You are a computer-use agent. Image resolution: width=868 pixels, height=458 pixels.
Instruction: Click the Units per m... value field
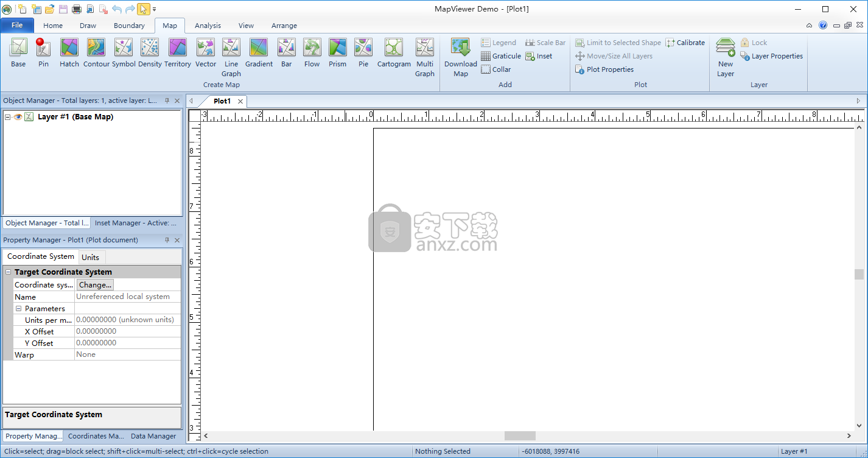point(128,320)
